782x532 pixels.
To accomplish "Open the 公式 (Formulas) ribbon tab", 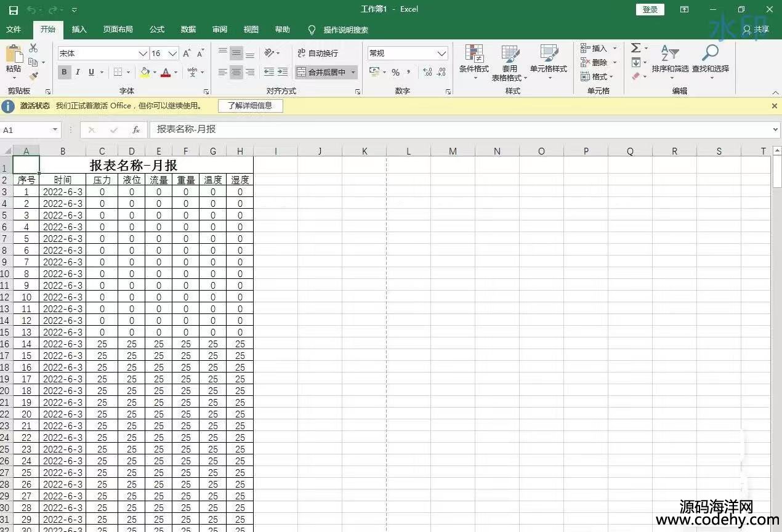I will pyautogui.click(x=156, y=30).
